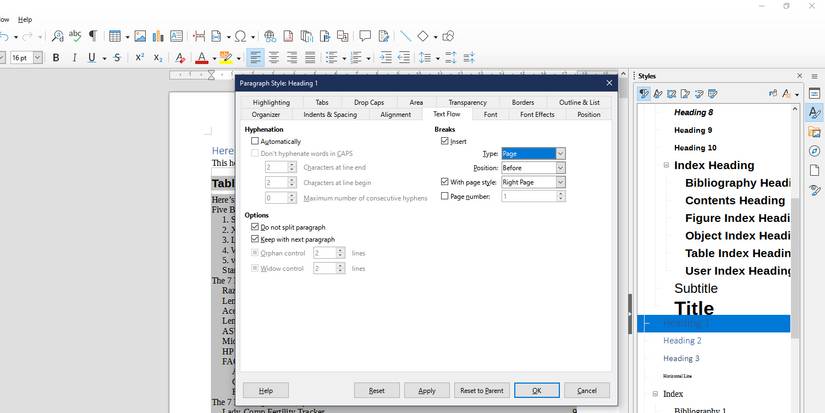Image resolution: width=825 pixels, height=413 pixels.
Task: Switch to the Organizer tab
Action: [x=266, y=114]
